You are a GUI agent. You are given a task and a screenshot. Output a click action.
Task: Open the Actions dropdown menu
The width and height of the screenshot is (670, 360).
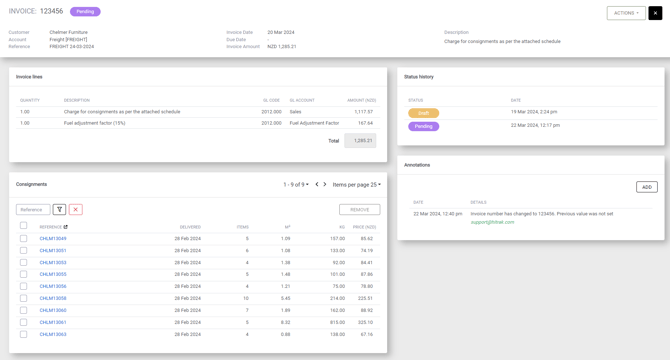(x=626, y=13)
